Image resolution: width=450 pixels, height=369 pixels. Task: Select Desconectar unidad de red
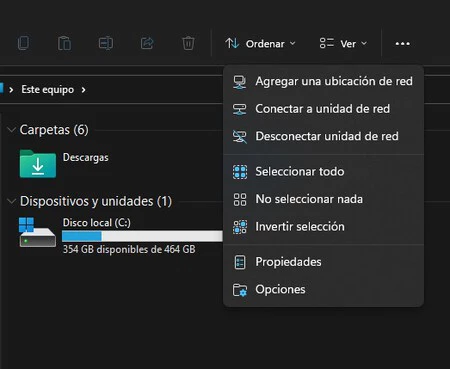coord(323,136)
